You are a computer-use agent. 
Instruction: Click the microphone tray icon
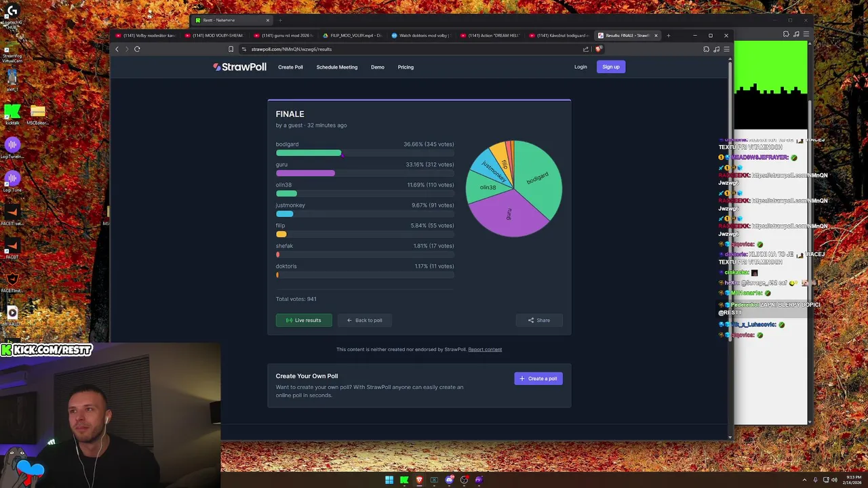816,480
